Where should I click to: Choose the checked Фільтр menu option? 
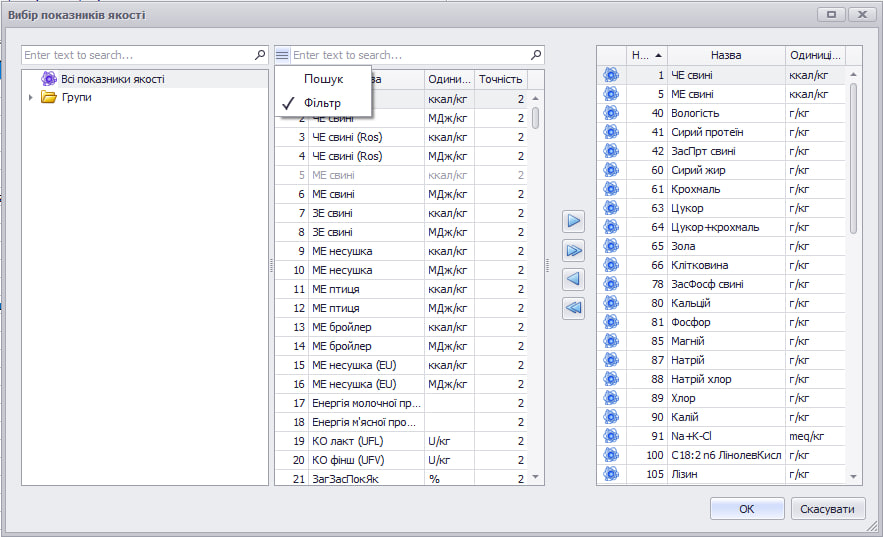click(323, 103)
